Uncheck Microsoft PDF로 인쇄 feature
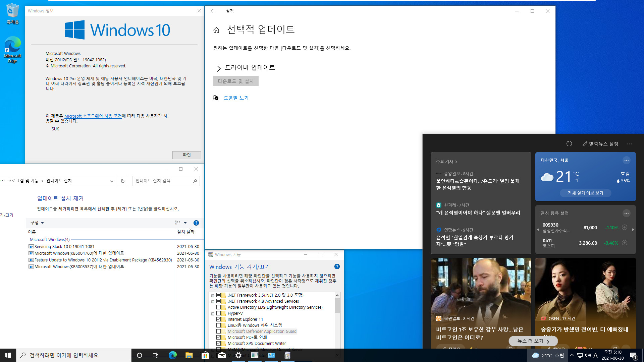Viewport: 644px width, 362px height. coord(218,338)
